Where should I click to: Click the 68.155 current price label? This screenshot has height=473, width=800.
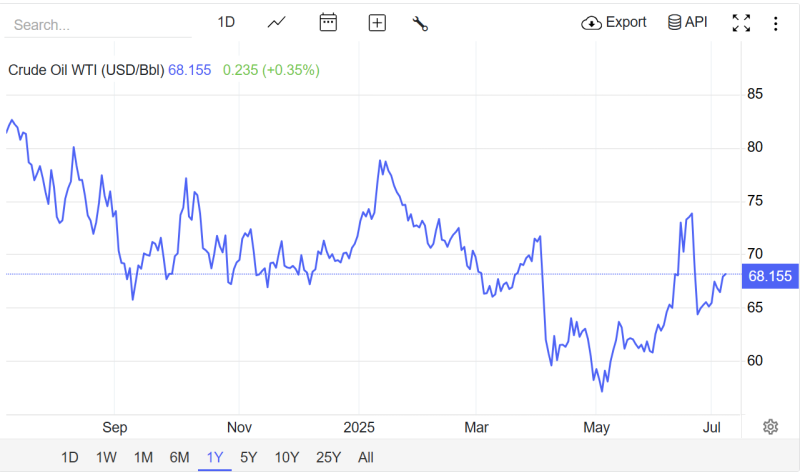coord(770,277)
